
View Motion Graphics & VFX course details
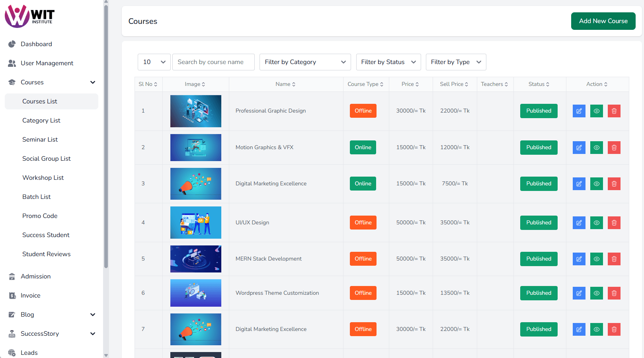(596, 148)
